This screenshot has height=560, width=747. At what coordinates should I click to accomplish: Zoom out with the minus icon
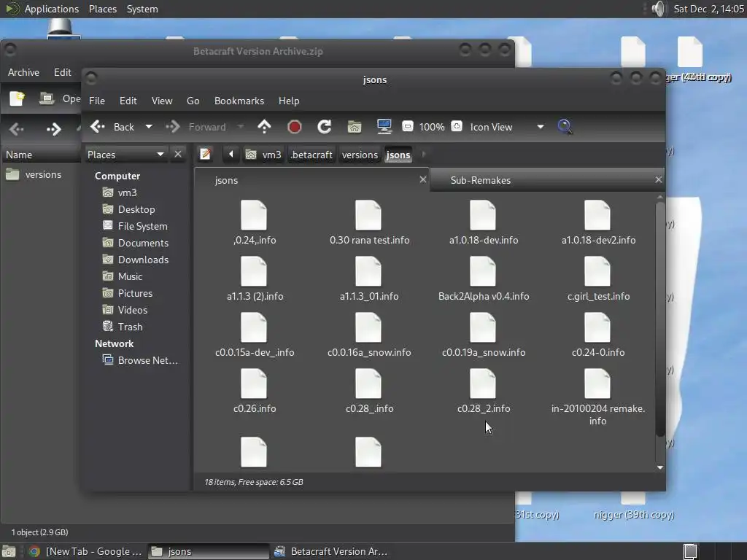(407, 126)
